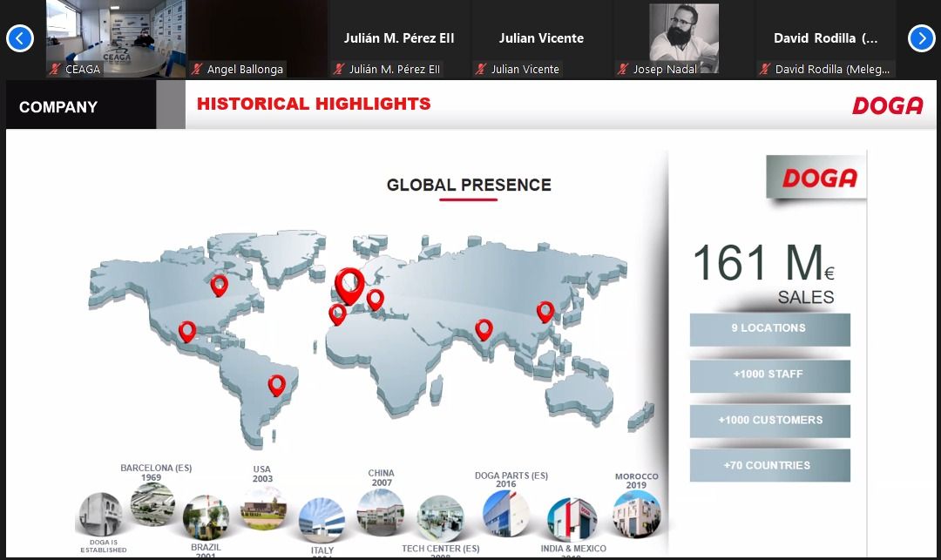
Task: Click the DOGA logo badge on side panel
Action: 816,178
